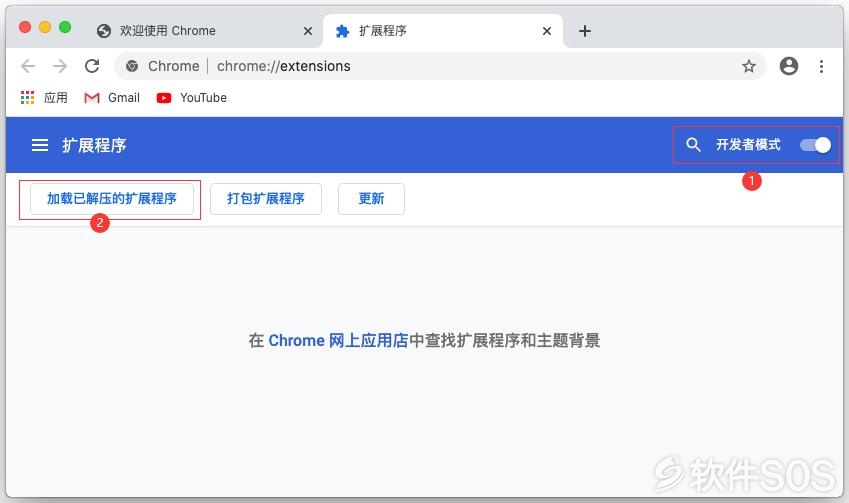The height and width of the screenshot is (503, 849).
Task: Open the profile avatar menu
Action: tap(788, 66)
